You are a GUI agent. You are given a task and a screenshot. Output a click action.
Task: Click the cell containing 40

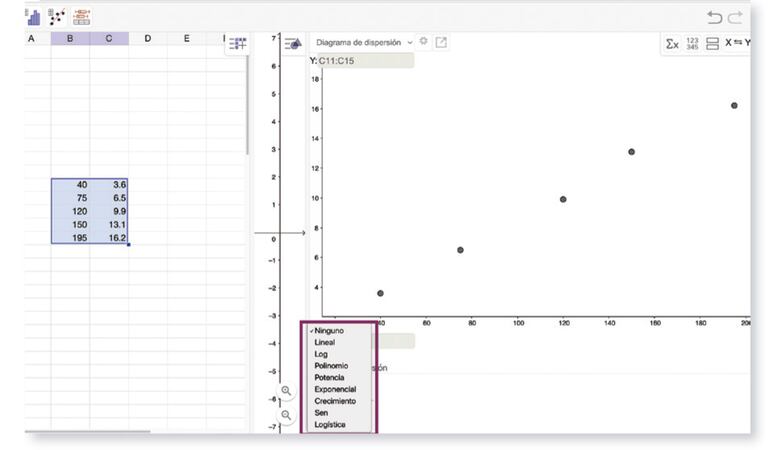click(70, 185)
